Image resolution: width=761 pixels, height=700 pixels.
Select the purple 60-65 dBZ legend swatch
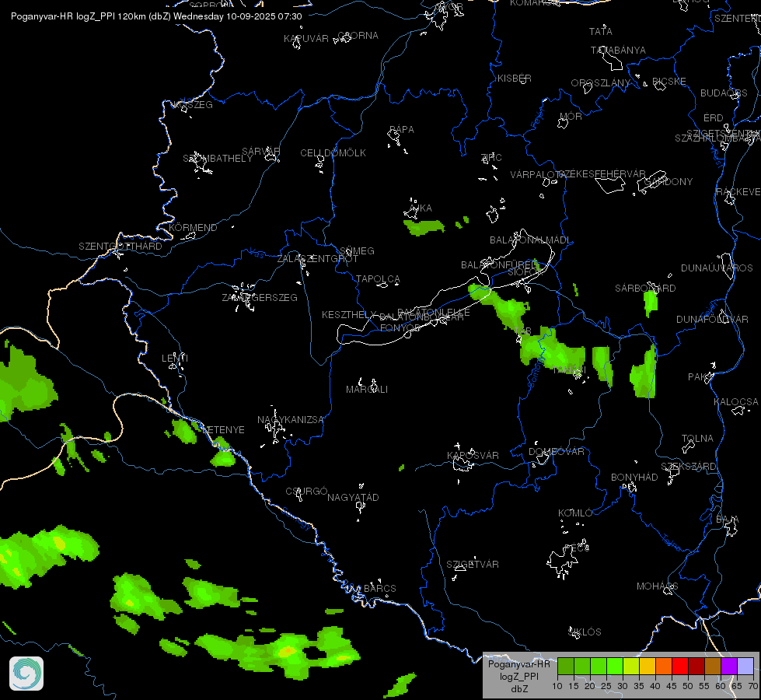[729, 667]
